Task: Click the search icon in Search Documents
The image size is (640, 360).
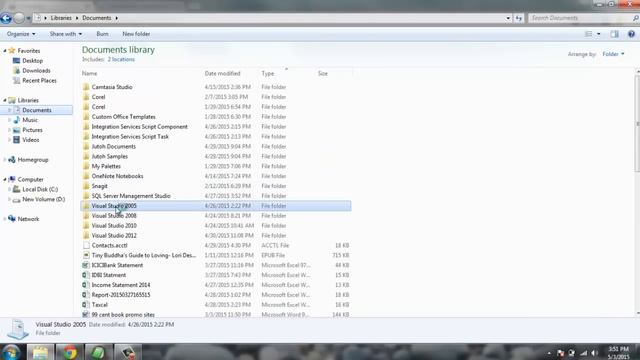Action: 636,18
